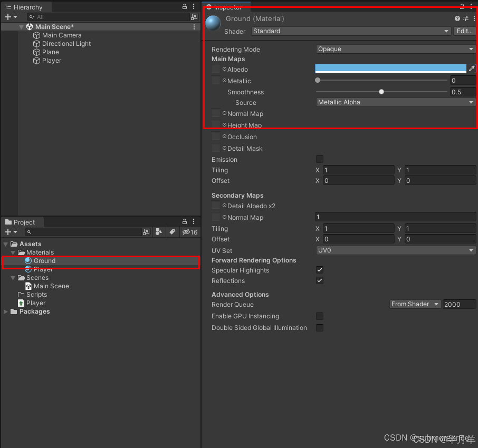The height and width of the screenshot is (448, 478).
Task: Enable GPU Instancing checkbox
Action: click(x=320, y=316)
